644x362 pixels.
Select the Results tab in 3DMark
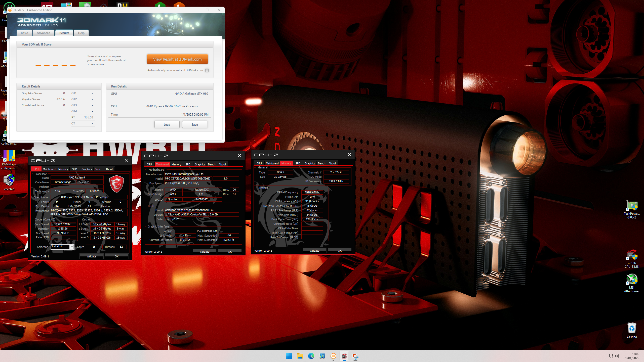click(64, 33)
